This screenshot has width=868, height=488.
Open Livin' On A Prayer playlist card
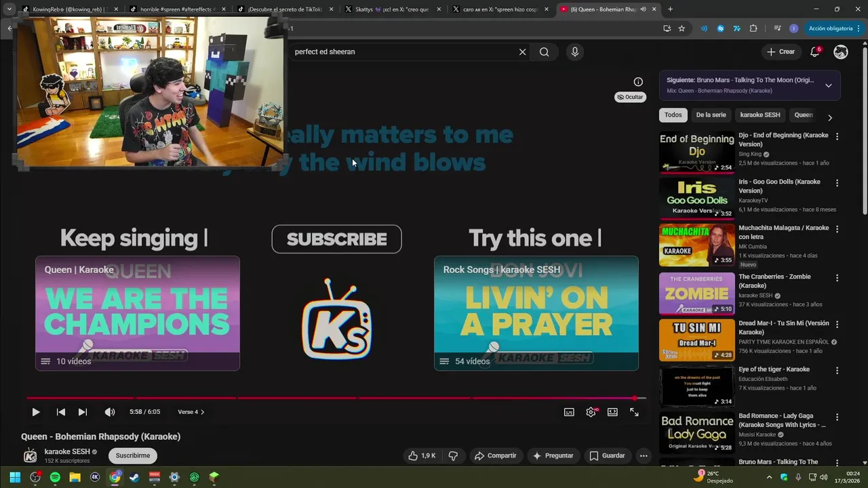536,313
